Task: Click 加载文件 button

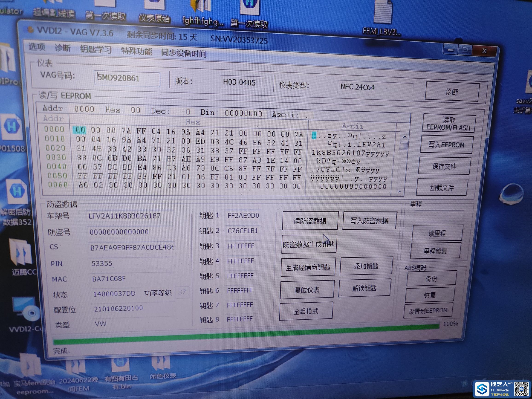Action: 442,187
